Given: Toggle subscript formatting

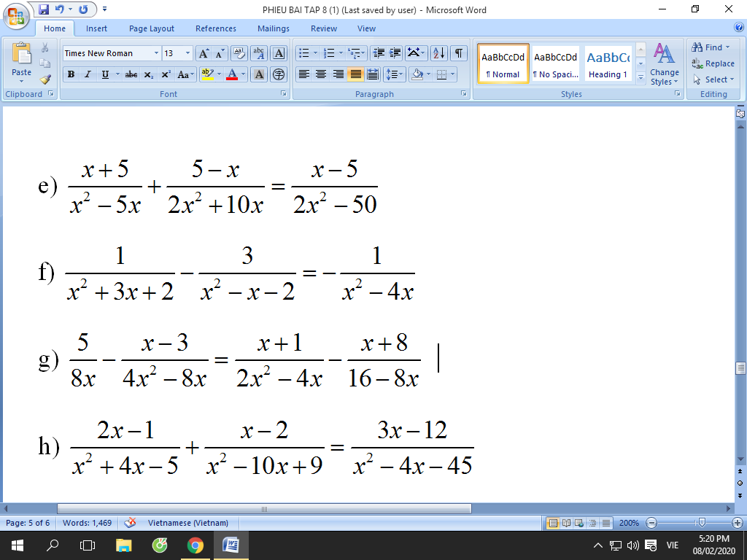Looking at the screenshot, I should [x=149, y=74].
